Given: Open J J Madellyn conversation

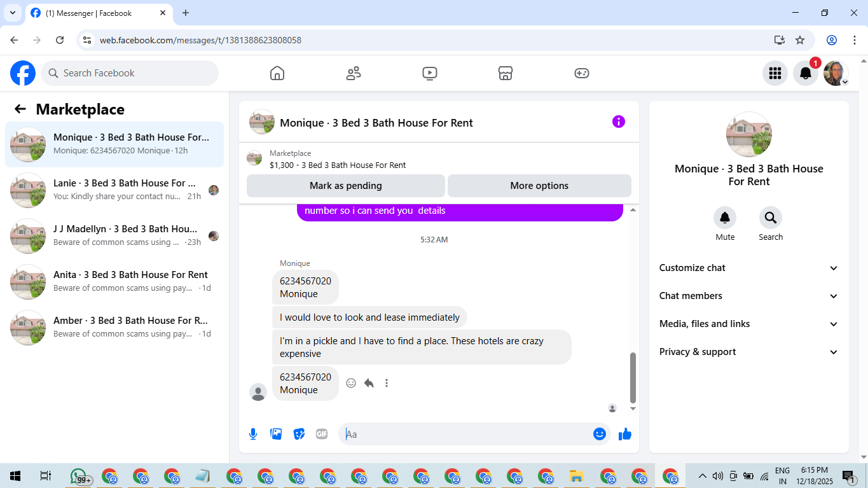Looking at the screenshot, I should (x=114, y=236).
